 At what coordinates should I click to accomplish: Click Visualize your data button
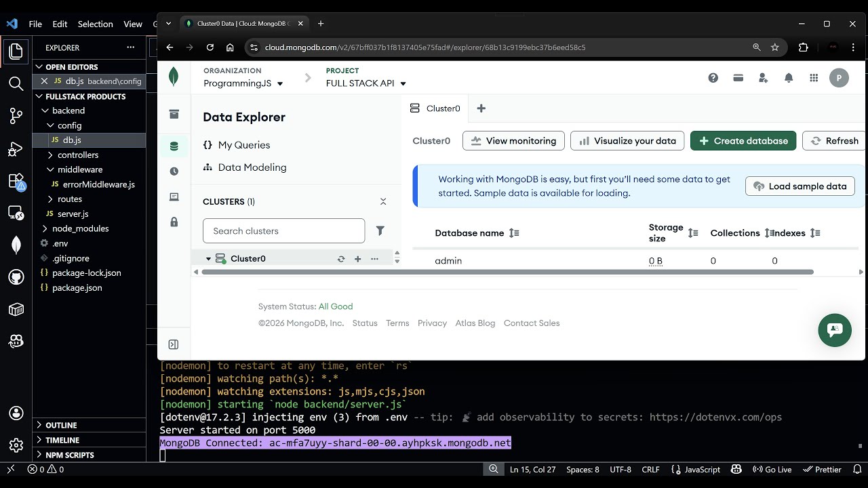[627, 141]
